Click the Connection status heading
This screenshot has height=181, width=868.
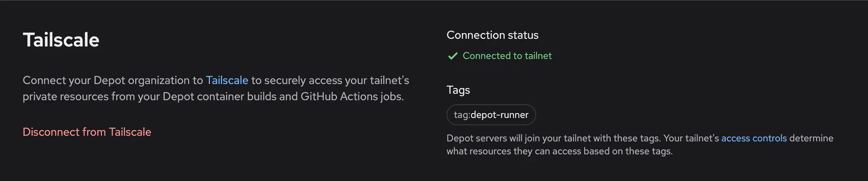click(x=492, y=35)
